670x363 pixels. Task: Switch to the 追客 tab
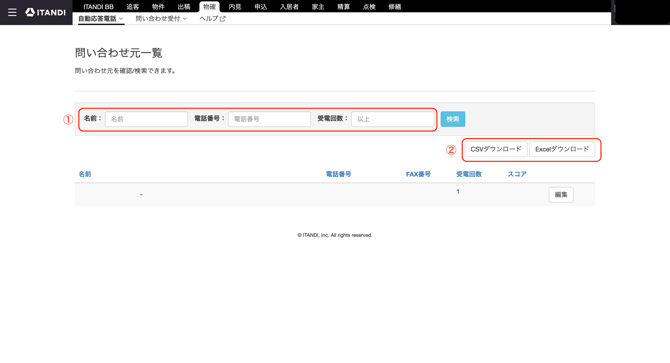pos(133,7)
